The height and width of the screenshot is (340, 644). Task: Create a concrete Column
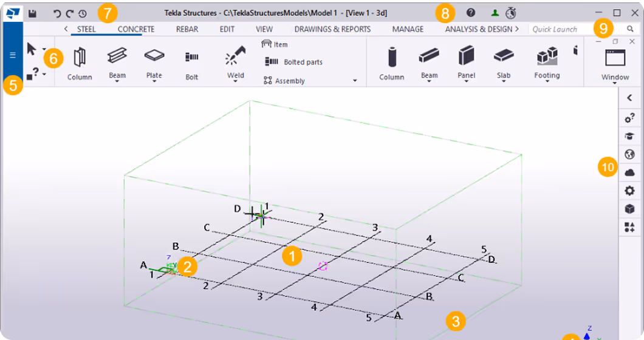(x=391, y=64)
